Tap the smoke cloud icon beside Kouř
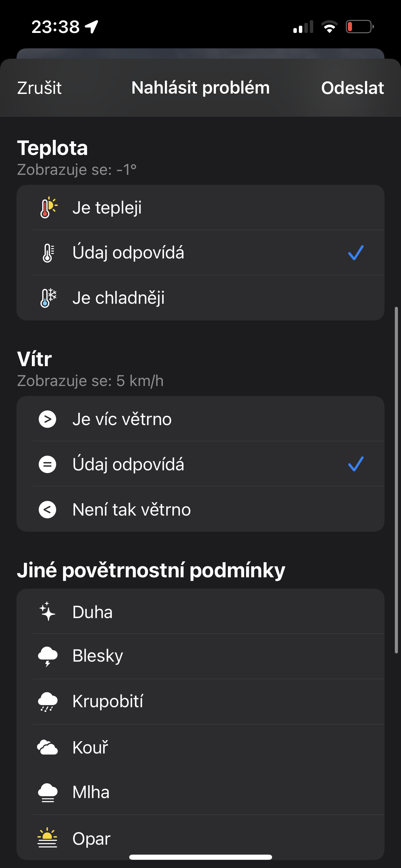 [47, 747]
